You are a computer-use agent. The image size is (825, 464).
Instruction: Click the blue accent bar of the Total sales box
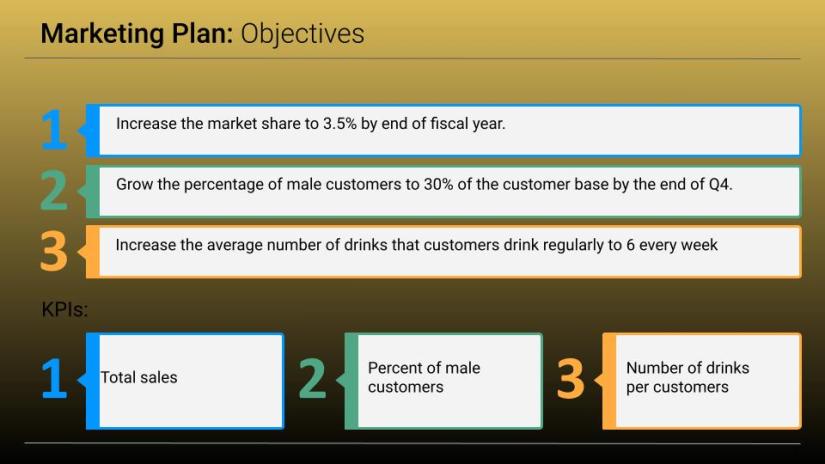pyautogui.click(x=93, y=380)
